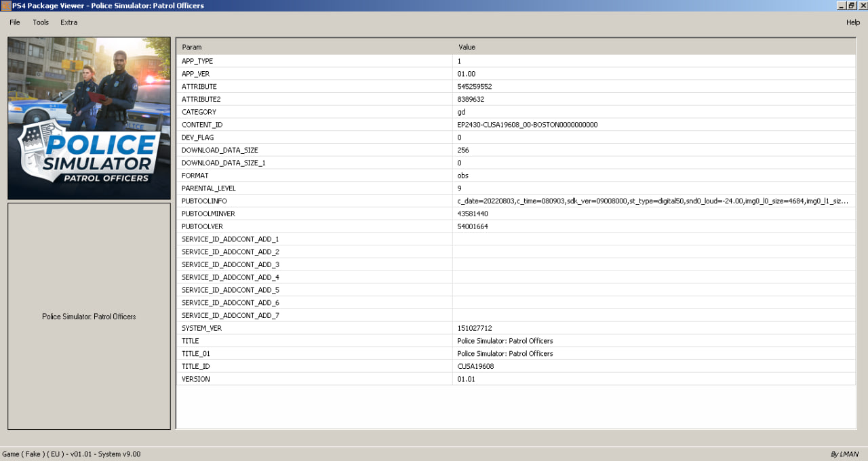Select the SYSTEM_VER value 151027712
868x461 pixels.
tap(654, 328)
